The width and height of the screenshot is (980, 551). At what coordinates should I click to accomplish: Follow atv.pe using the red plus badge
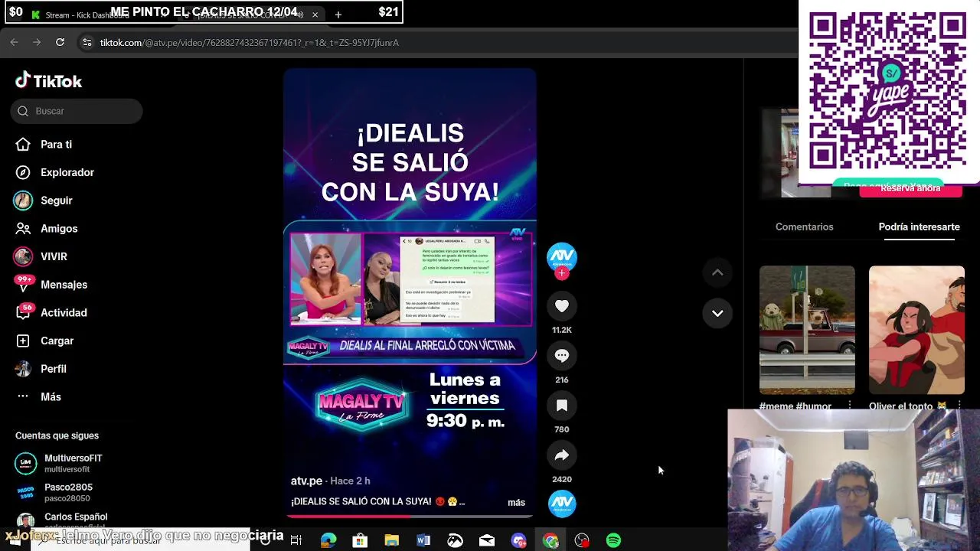(x=562, y=273)
